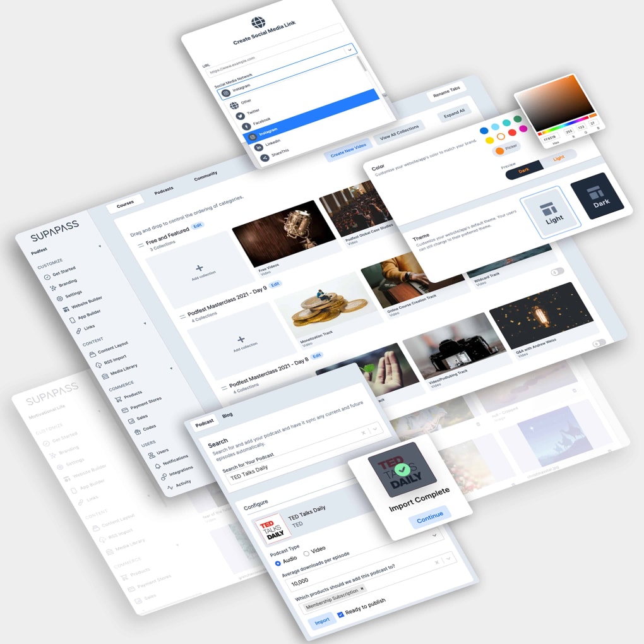This screenshot has height=644, width=644.
Task: Click the Links chain icon in Podfest sidebar
Action: coord(78,331)
